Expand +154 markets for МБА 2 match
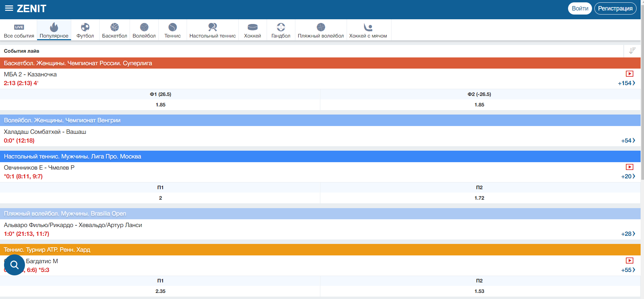Screen dimensions: 644x299 (626, 83)
